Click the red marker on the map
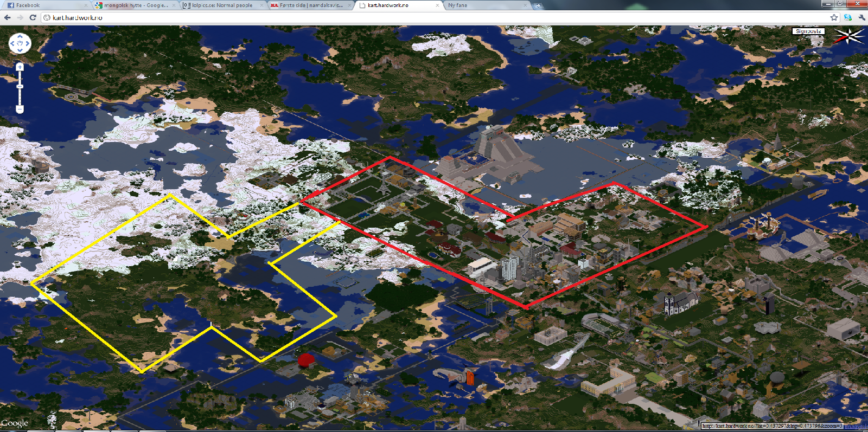 (306, 359)
